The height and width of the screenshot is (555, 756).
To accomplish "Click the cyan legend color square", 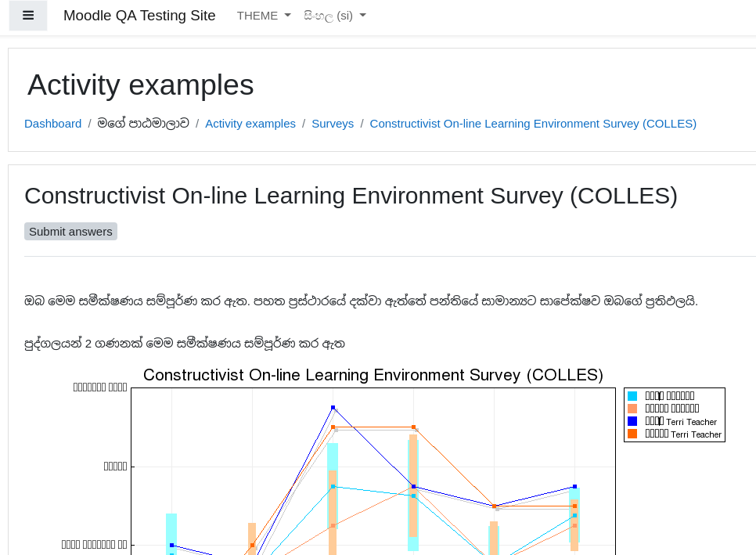I will coord(632,396).
